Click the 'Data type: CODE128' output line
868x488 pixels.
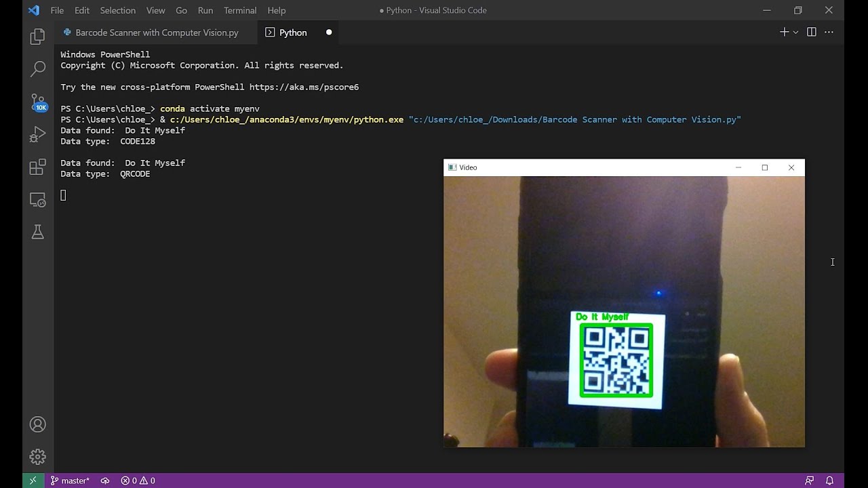pos(108,141)
